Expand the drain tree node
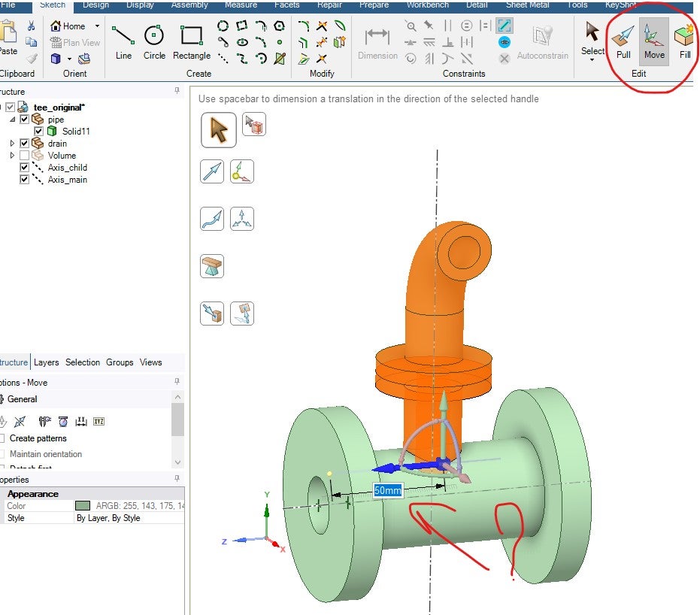 pyautogui.click(x=12, y=144)
